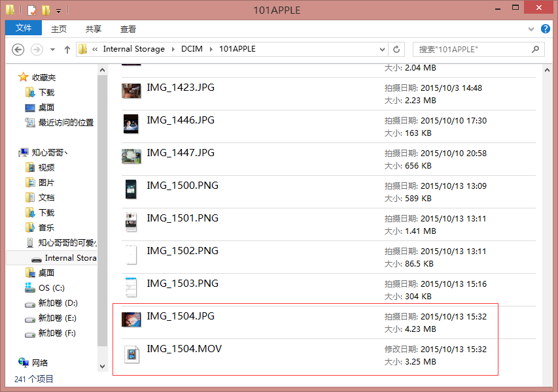The width and height of the screenshot is (558, 392).
Task: Click the New Folder quick access icon
Action: click(x=46, y=10)
